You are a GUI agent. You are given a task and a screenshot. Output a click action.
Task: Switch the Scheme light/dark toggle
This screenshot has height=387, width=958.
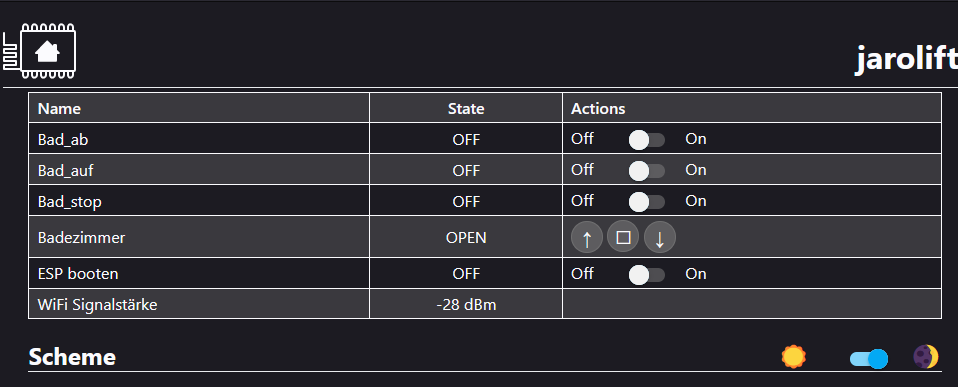pos(869,359)
